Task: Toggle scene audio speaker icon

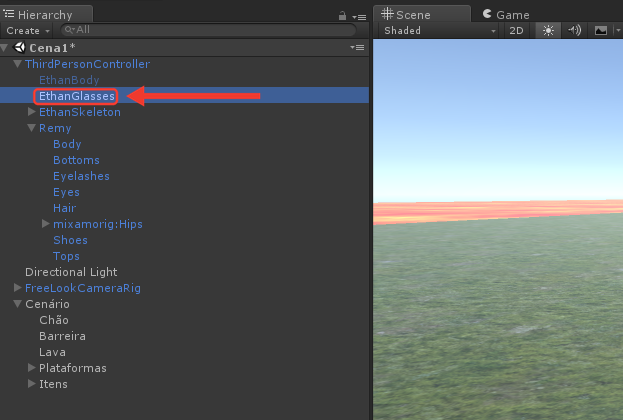Action: [574, 31]
